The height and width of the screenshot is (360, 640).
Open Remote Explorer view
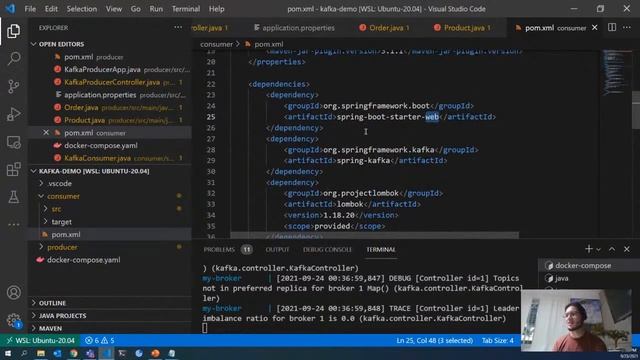(x=13, y=142)
